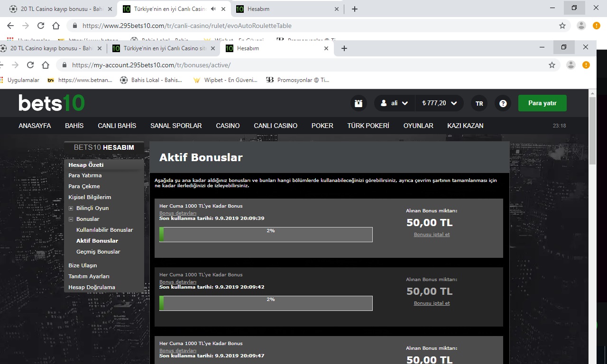Close the Hesabım tab in front window
This screenshot has width=607, height=364.
(326, 48)
